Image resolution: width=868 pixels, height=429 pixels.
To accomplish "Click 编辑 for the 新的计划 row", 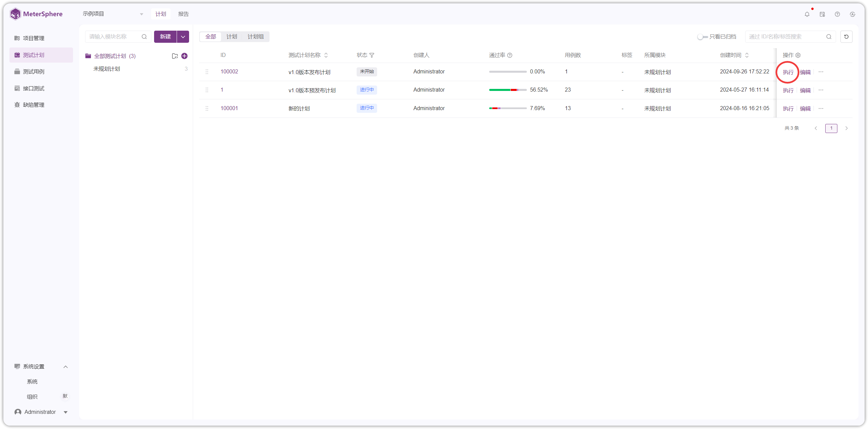I will pos(805,109).
